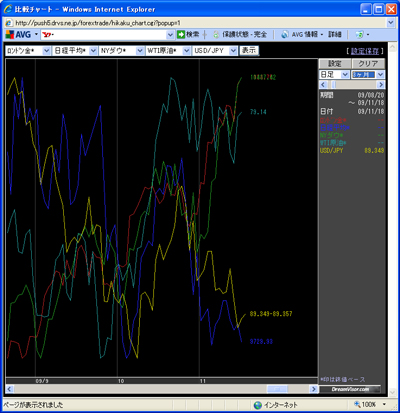Maximize the Internet Explorer window
400x413 pixels.
click(x=378, y=9)
